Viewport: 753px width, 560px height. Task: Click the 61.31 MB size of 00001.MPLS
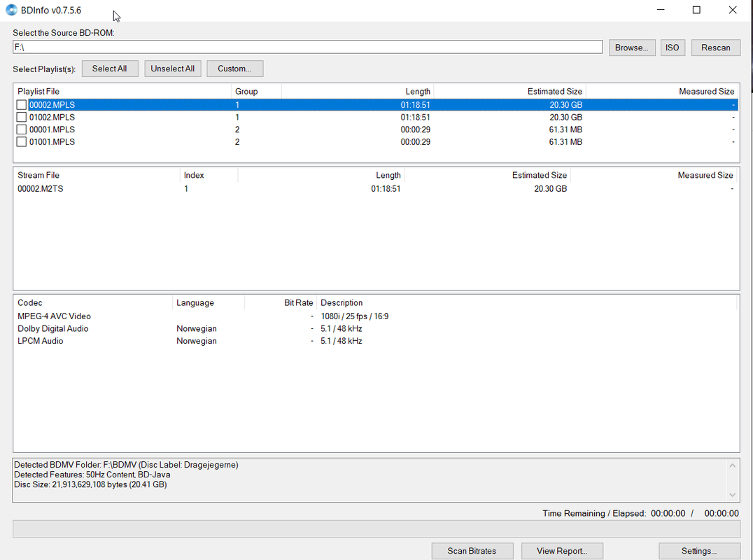click(565, 129)
